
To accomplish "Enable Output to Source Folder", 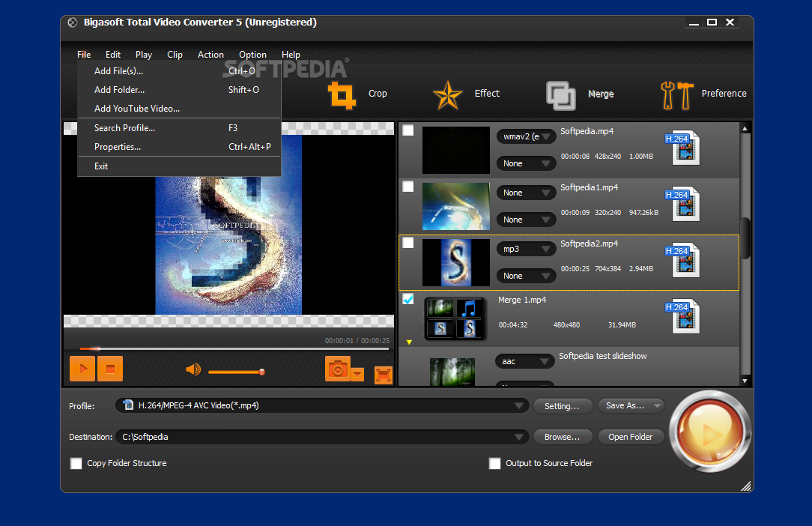I will (x=495, y=463).
